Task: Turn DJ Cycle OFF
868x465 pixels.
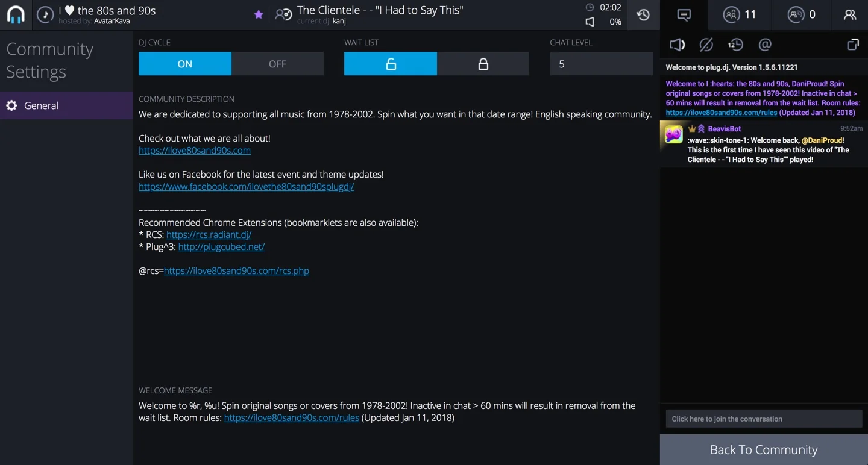Action: pyautogui.click(x=278, y=64)
